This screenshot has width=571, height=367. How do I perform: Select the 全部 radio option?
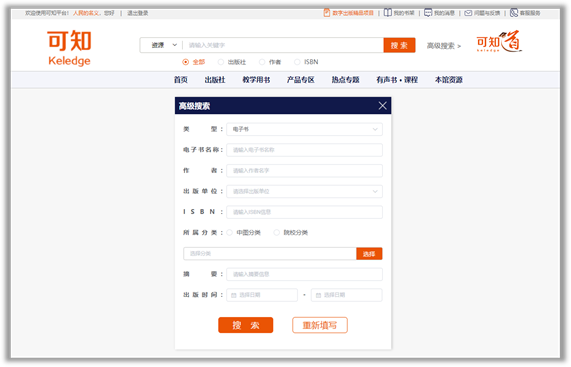(x=185, y=62)
